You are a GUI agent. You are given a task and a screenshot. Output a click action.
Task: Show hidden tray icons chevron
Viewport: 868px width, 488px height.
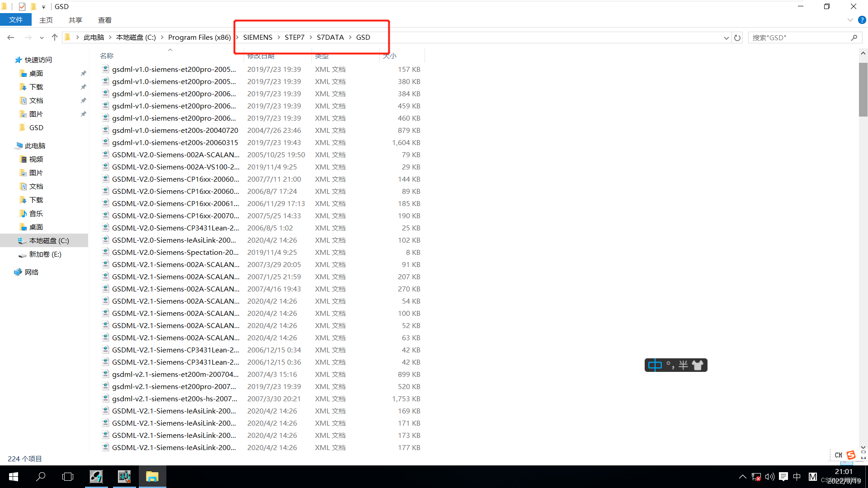pos(742,477)
